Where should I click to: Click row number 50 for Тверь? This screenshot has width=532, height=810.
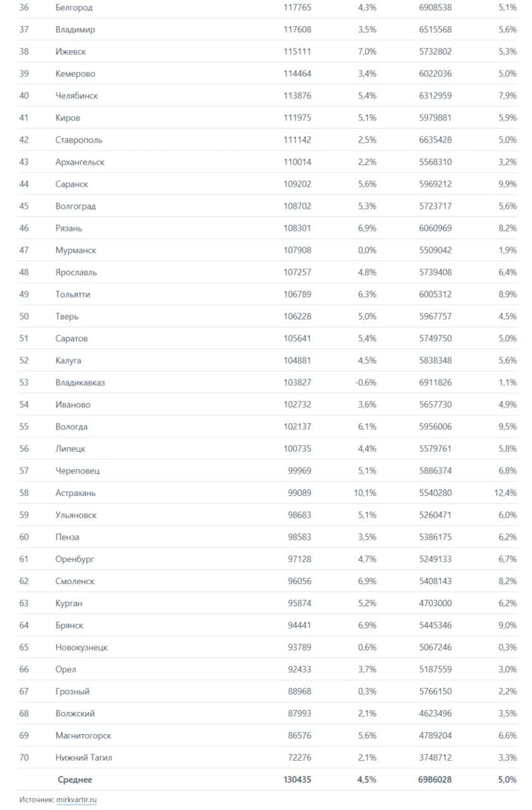pyautogui.click(x=24, y=316)
